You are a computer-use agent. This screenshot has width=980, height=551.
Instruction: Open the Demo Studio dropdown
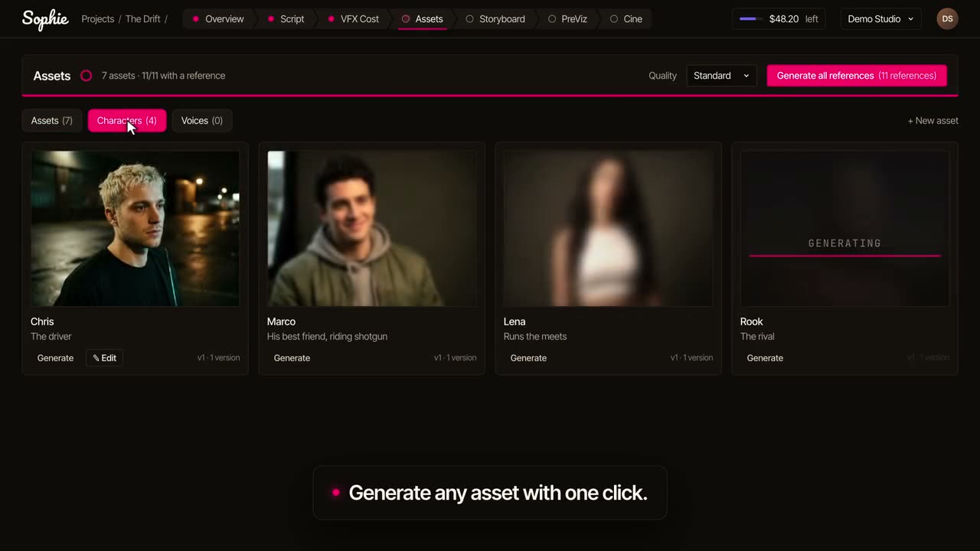[880, 19]
